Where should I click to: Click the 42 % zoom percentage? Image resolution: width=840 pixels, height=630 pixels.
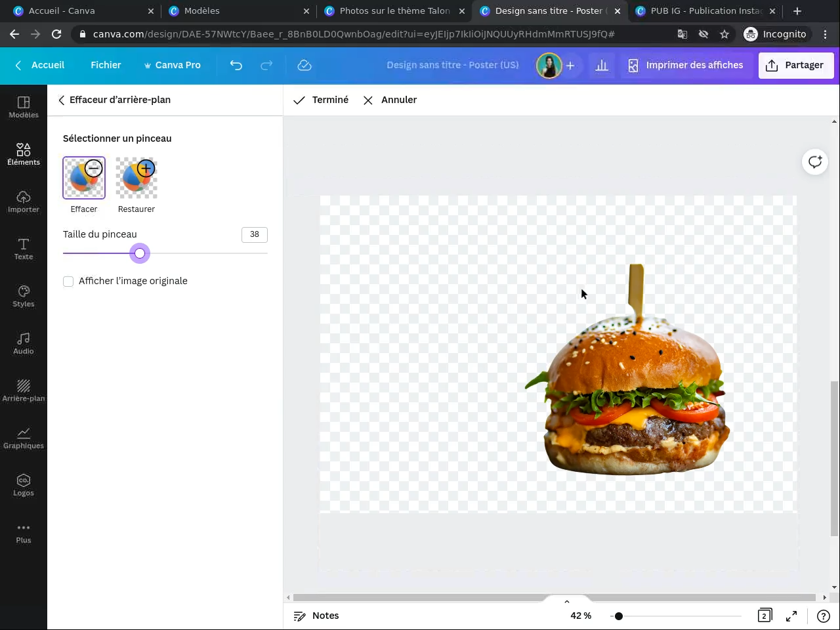(x=581, y=616)
